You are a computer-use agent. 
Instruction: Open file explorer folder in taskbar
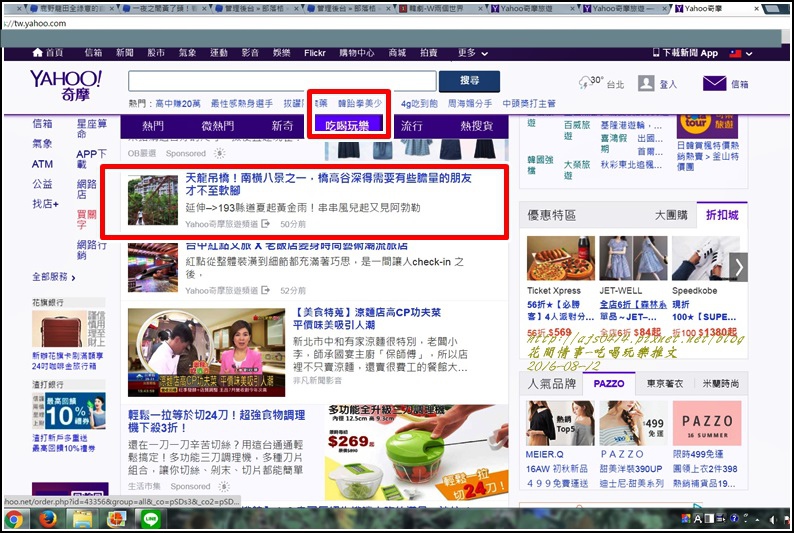[x=83, y=519]
